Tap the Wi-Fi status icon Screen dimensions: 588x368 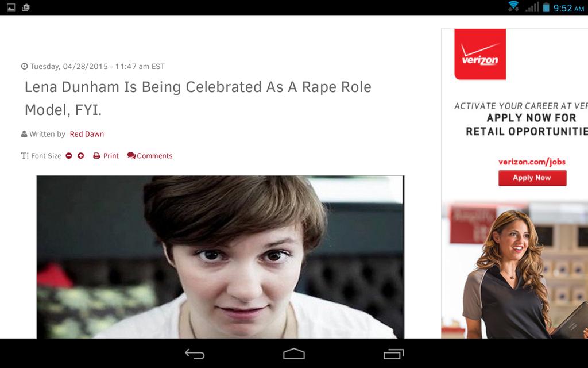click(513, 7)
